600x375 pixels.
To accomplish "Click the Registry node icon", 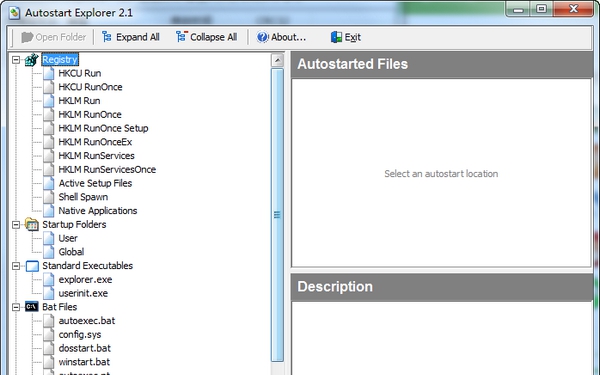I will pyautogui.click(x=32, y=59).
